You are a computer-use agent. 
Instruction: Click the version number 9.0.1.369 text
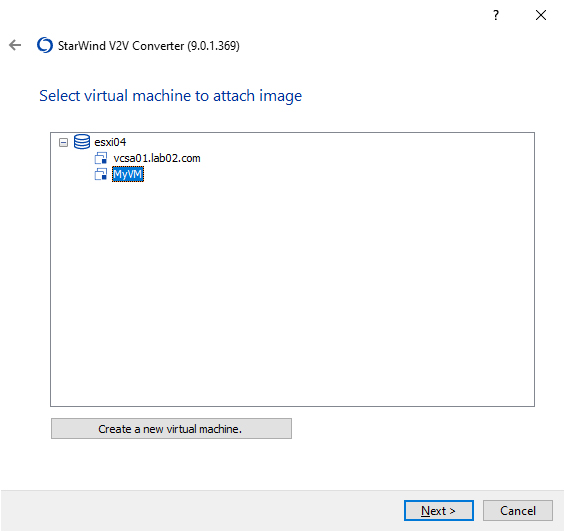pos(213,46)
